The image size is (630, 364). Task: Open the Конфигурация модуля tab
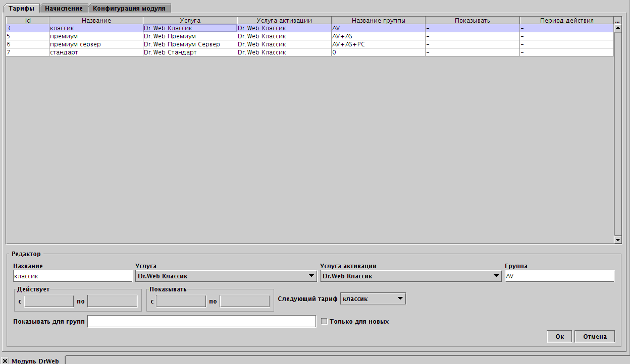129,8
